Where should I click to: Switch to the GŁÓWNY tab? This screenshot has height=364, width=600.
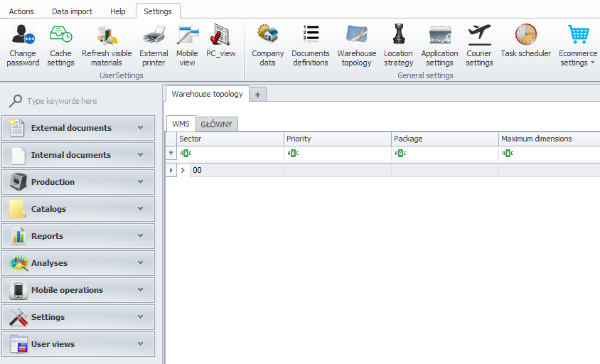216,124
